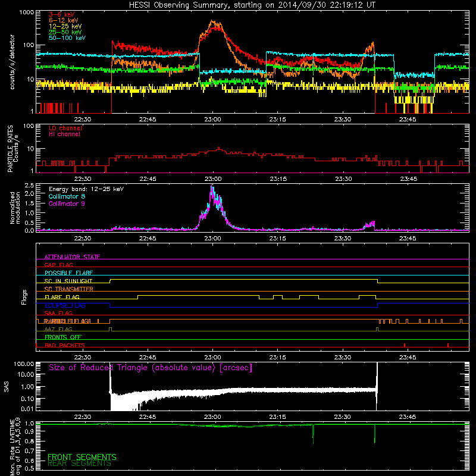This screenshot has height=476, width=476.
Task: Select the 'FRONT SEGMENTS' legend label
Action: coord(82,457)
